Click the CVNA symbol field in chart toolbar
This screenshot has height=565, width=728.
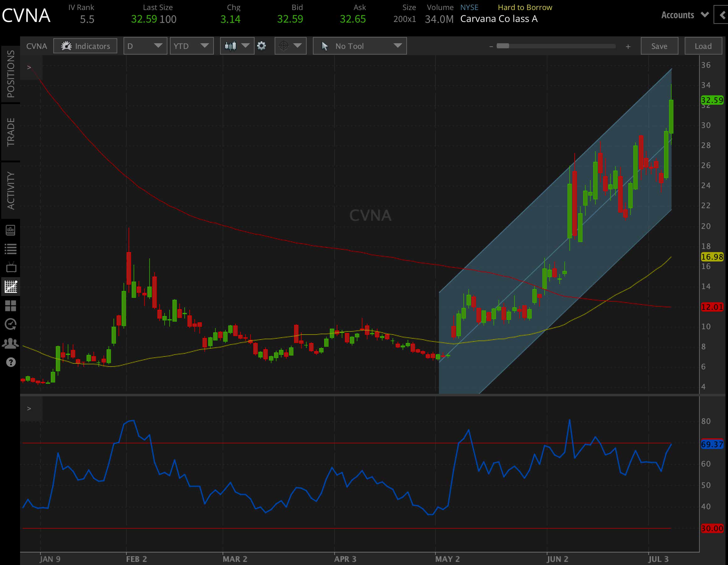(36, 46)
